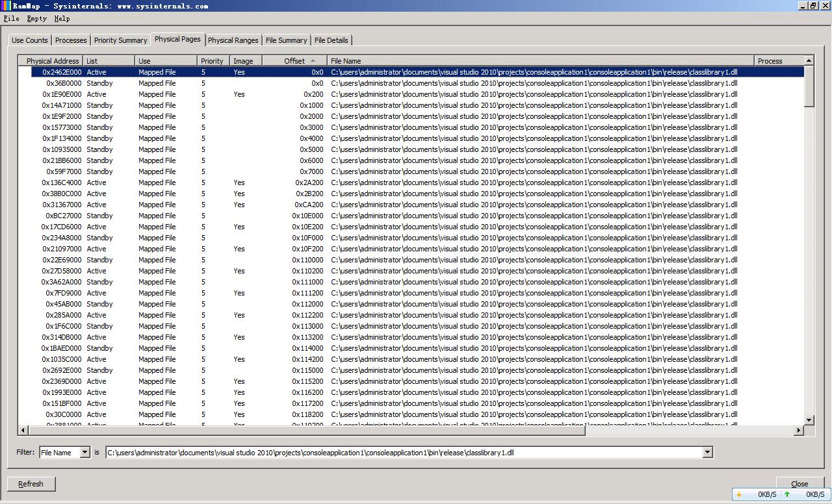Click the vertical scrollbar up arrow
The height and width of the screenshot is (504, 832).
[x=809, y=60]
